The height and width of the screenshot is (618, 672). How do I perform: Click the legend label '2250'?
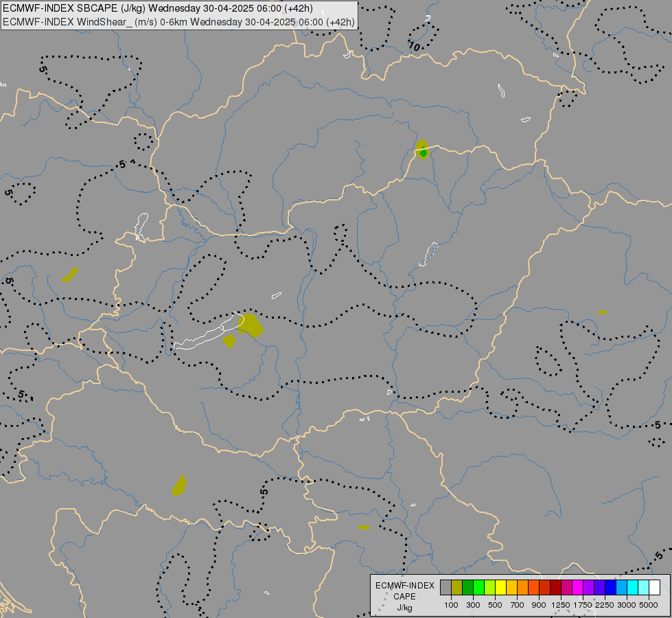click(605, 605)
